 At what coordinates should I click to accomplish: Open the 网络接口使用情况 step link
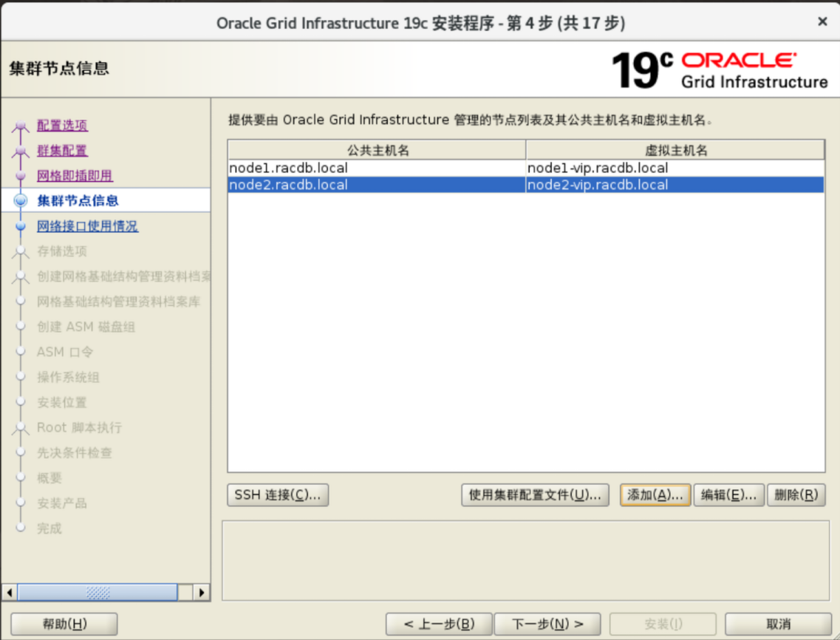87,226
